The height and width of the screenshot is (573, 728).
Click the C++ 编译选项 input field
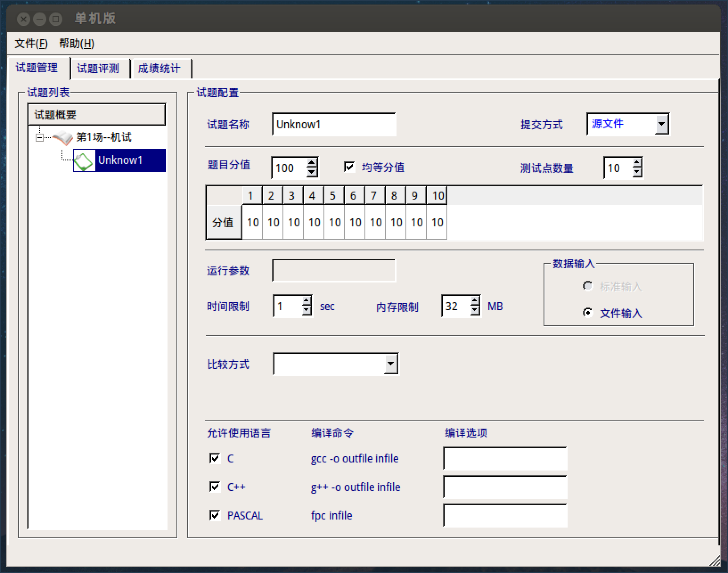point(505,487)
